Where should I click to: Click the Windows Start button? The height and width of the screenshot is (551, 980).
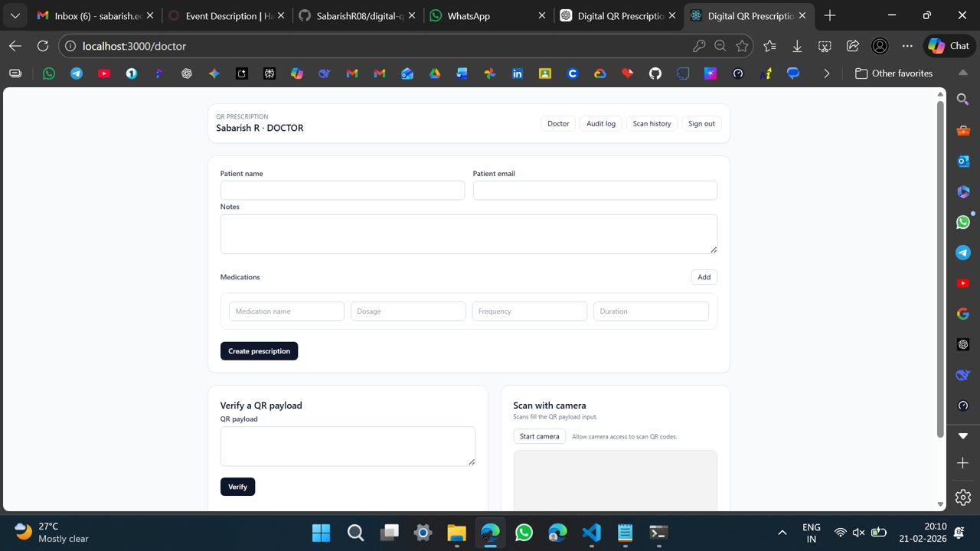click(322, 533)
